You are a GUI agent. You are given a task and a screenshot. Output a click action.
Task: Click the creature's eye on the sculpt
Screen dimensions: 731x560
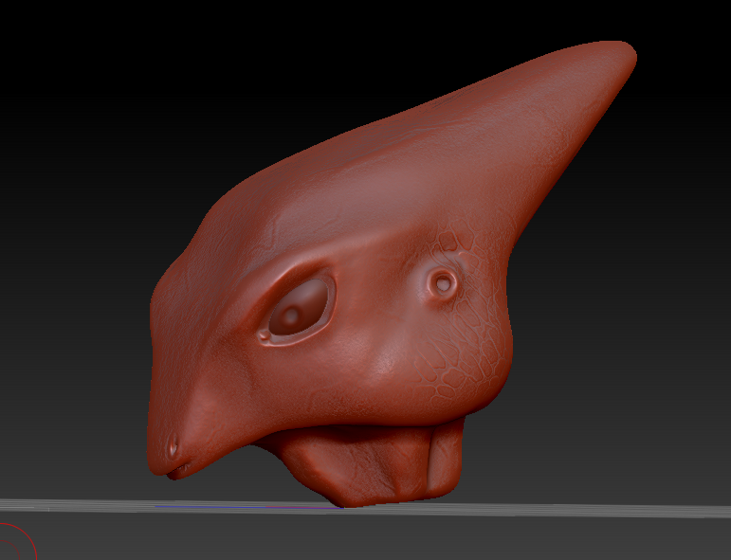point(299,308)
